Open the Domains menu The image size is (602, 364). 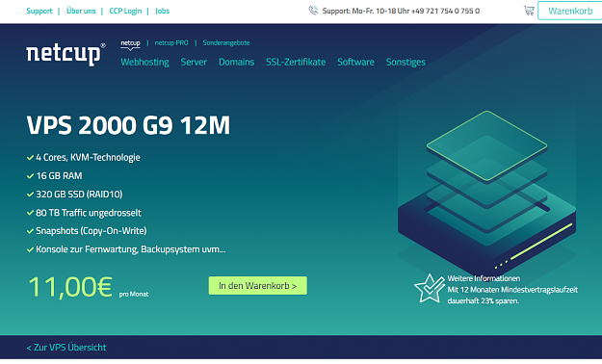pyautogui.click(x=237, y=63)
